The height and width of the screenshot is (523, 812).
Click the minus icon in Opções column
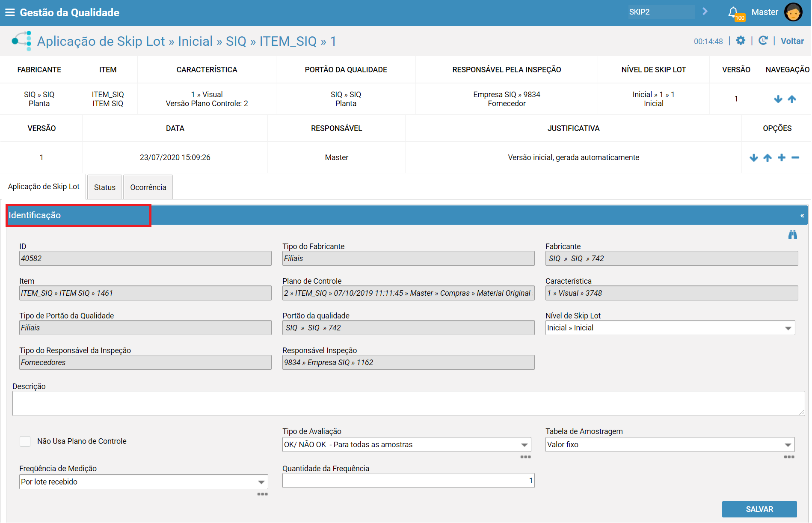(795, 157)
